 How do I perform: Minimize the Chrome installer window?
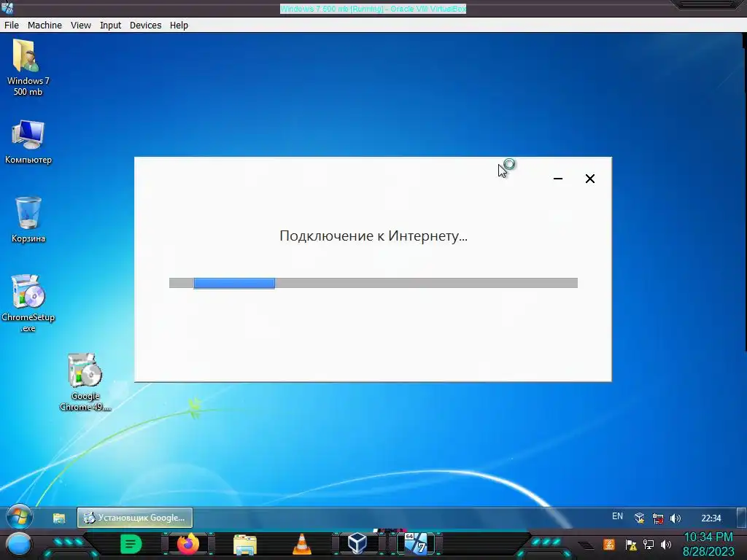558,179
